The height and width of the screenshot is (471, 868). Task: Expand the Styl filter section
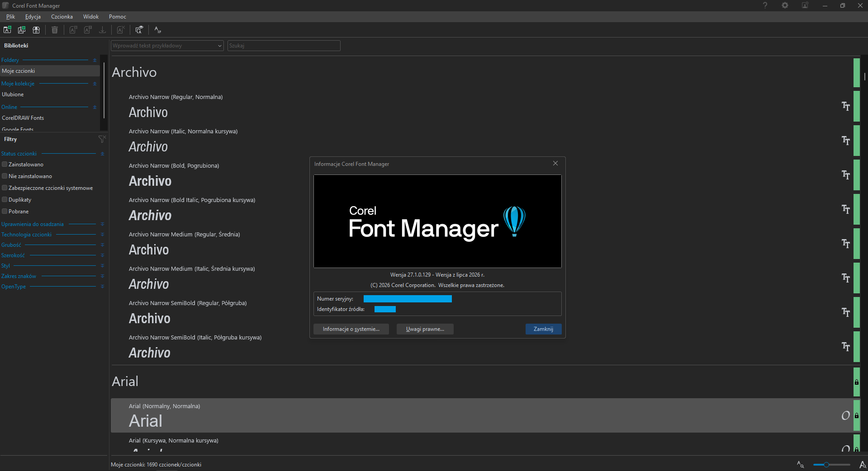(102, 266)
